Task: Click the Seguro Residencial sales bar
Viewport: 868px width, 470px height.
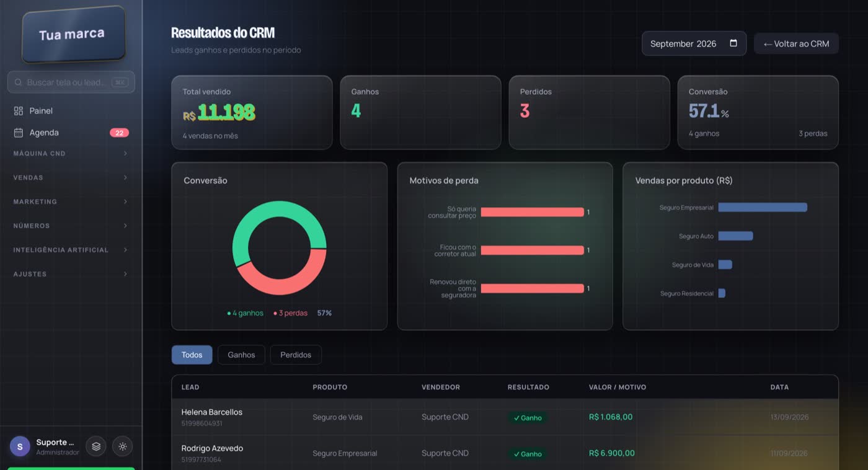Action: 722,293
